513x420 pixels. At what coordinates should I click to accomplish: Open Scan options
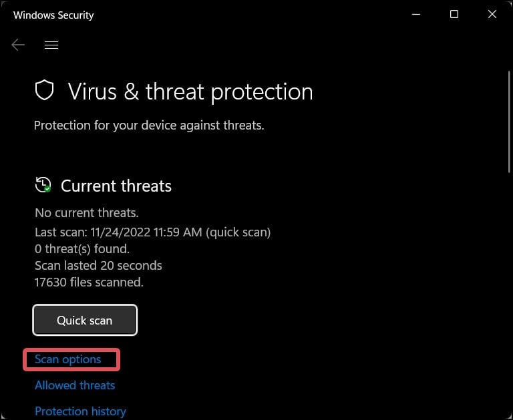tap(68, 359)
